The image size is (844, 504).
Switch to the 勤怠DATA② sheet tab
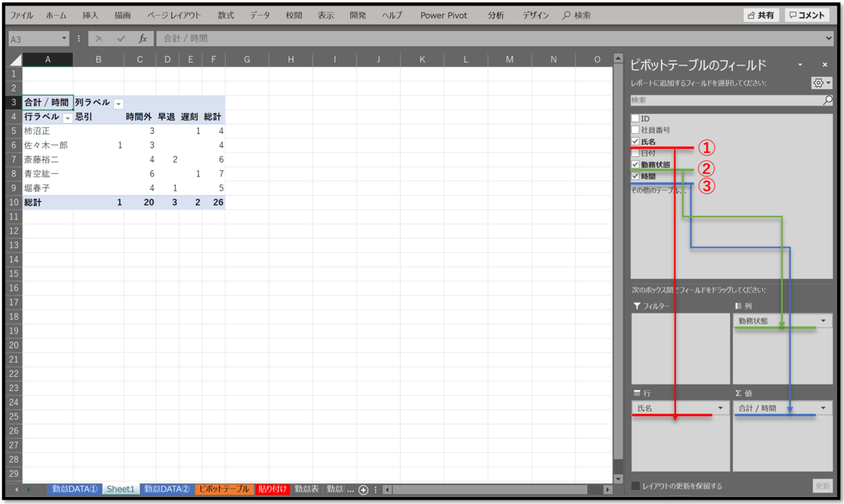(x=167, y=489)
